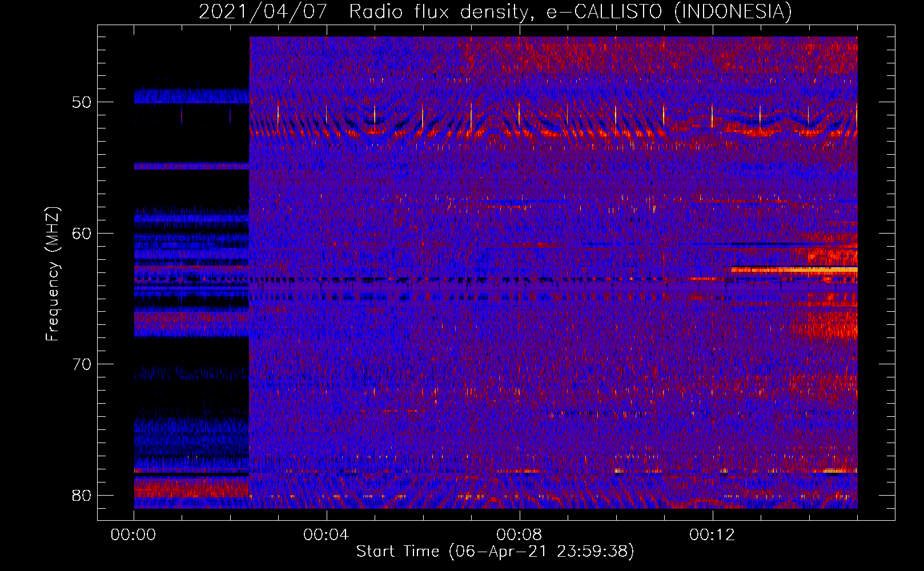Click the 'Start Time (06-Apr-21 23:59:38)' label
The width and height of the screenshot is (924, 571).
point(495,552)
